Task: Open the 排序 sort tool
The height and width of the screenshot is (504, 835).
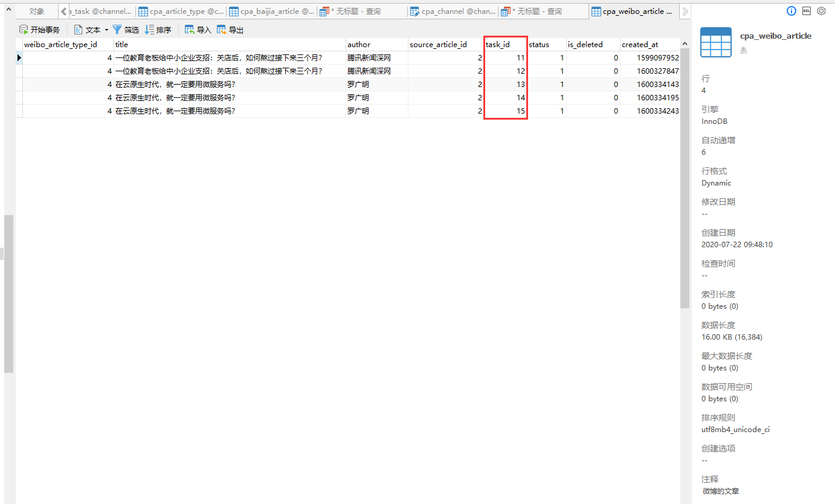Action: click(158, 30)
